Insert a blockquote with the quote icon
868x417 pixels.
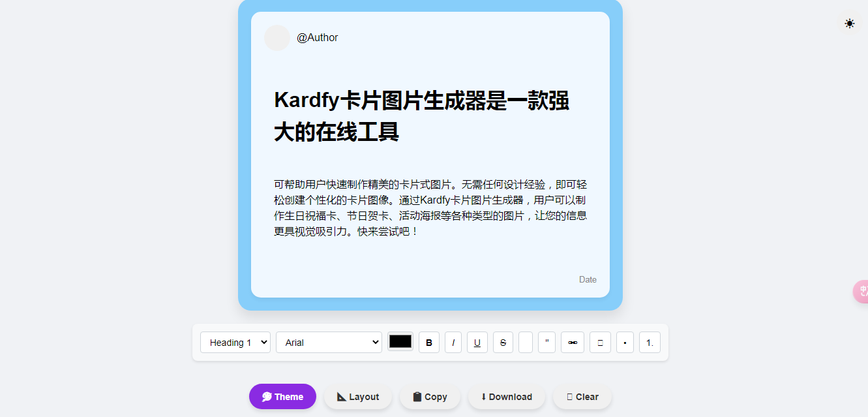point(546,342)
